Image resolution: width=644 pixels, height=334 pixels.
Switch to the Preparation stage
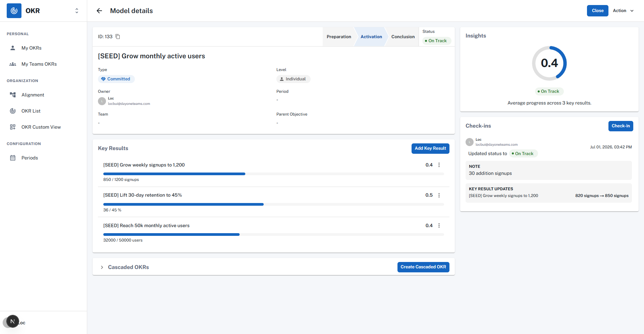339,37
